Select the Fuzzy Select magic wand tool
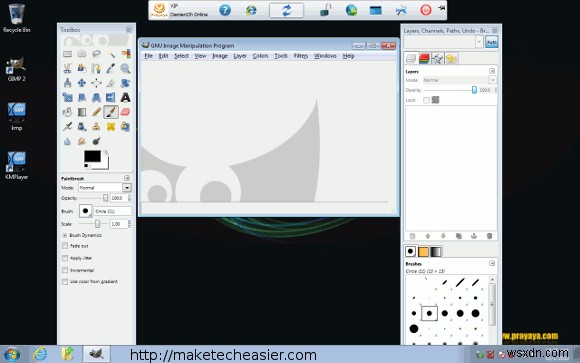Viewport: 580px width, 363px height. 111,54
